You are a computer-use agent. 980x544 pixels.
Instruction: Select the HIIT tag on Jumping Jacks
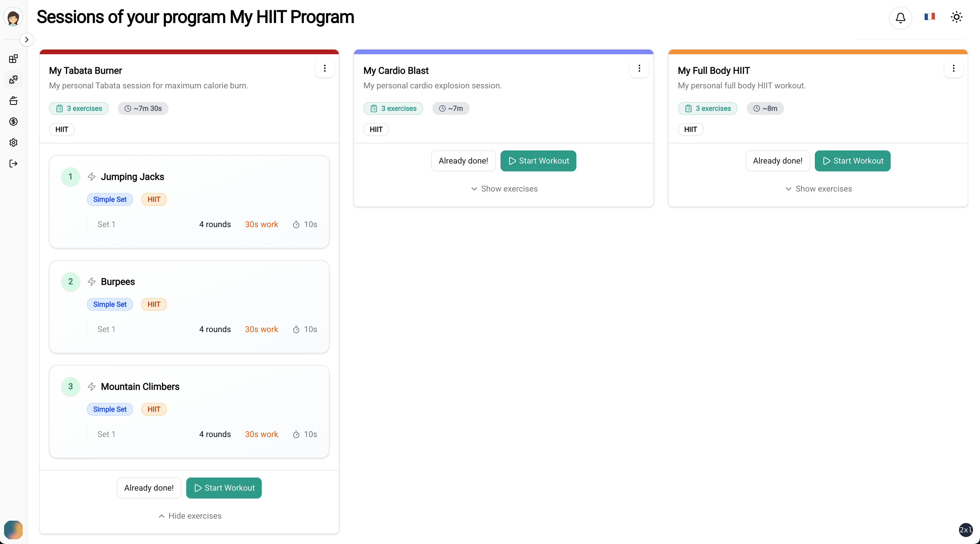click(154, 199)
